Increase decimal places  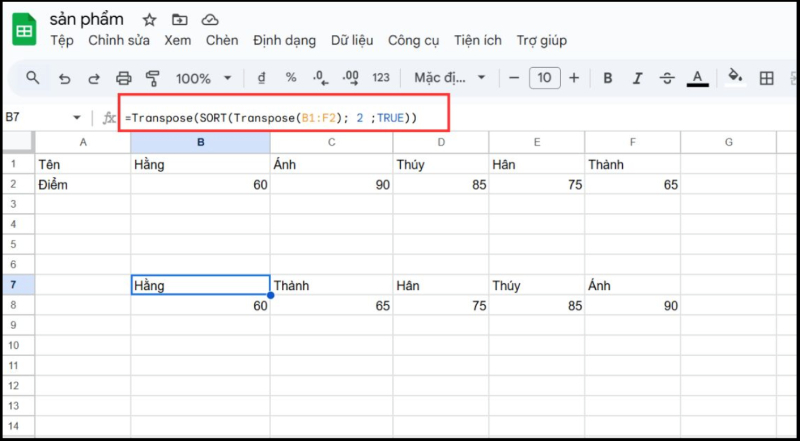[x=351, y=78]
